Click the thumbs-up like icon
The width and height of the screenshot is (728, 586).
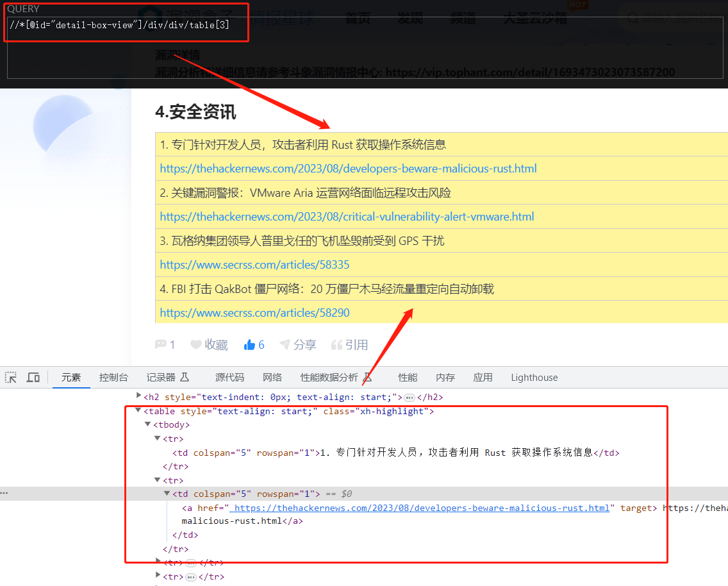point(249,344)
